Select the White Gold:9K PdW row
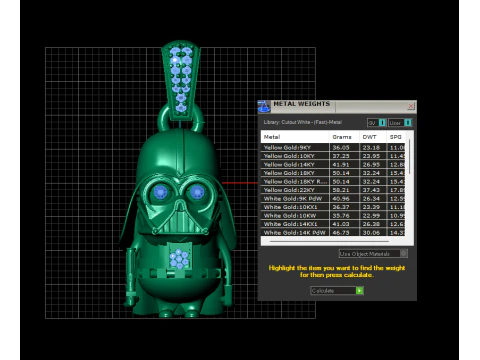 [333, 199]
